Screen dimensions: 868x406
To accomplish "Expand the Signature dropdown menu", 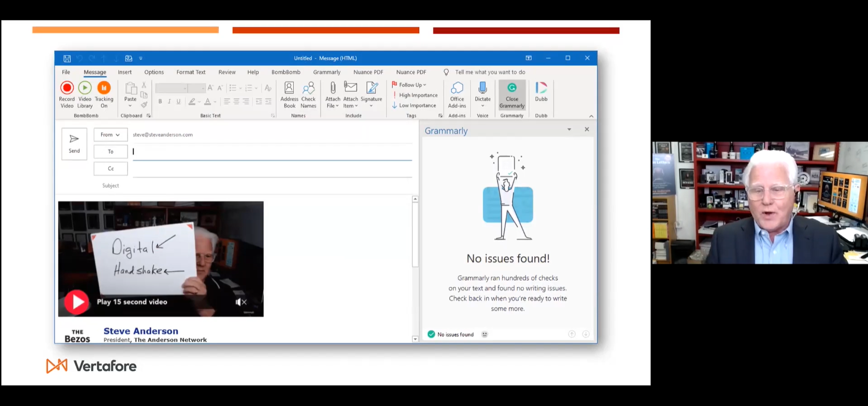I will [371, 106].
